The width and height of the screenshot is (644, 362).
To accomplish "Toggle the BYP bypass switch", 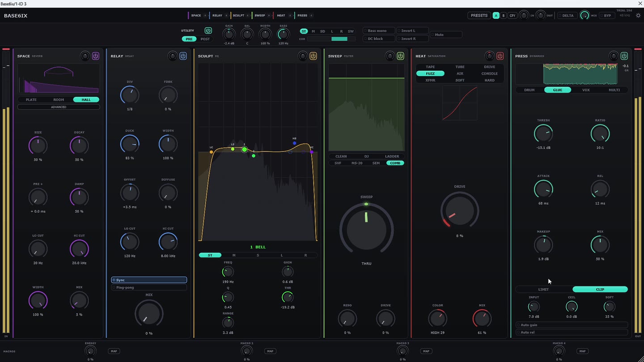I will pyautogui.click(x=606, y=15).
